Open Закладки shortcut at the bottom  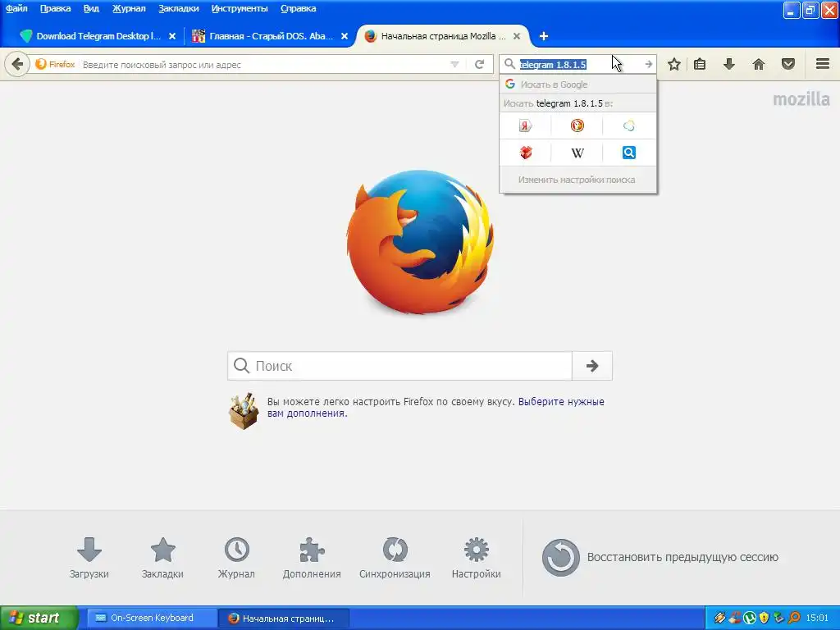[x=162, y=558]
